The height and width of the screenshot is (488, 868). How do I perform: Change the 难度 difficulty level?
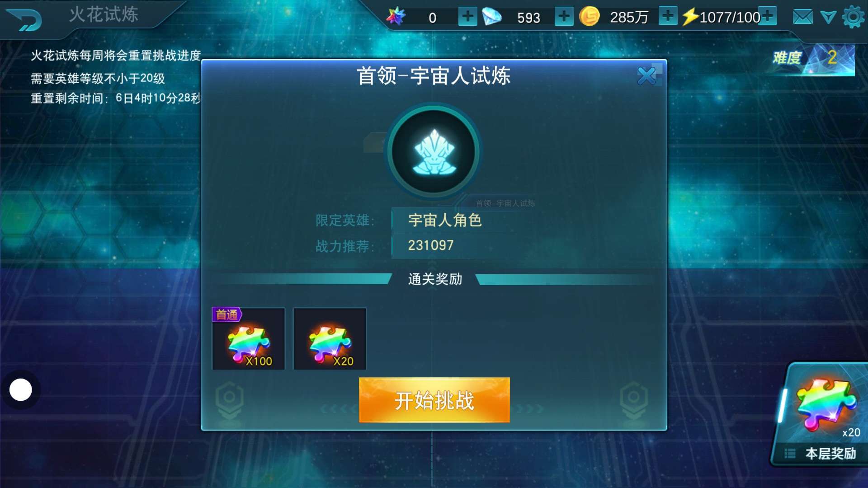point(814,59)
